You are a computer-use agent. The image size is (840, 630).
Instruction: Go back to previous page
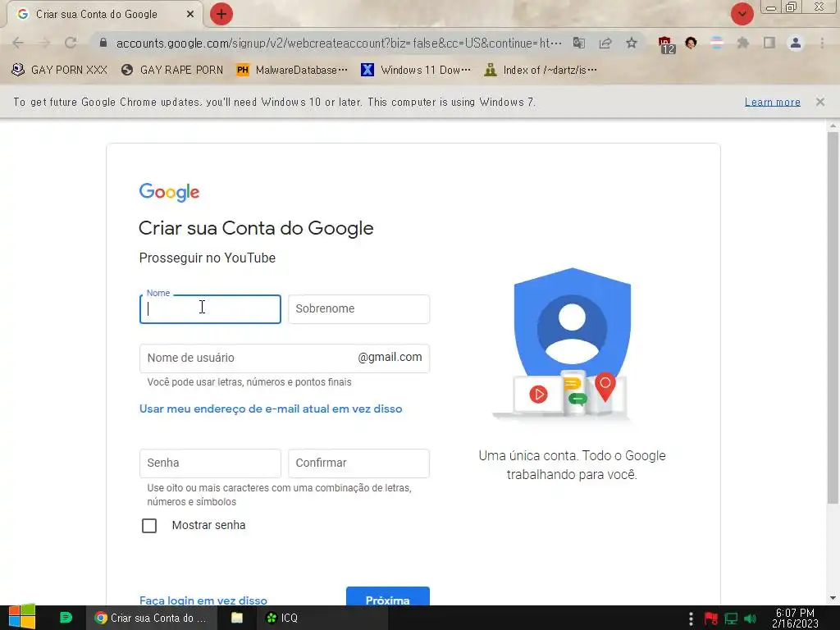(x=18, y=43)
